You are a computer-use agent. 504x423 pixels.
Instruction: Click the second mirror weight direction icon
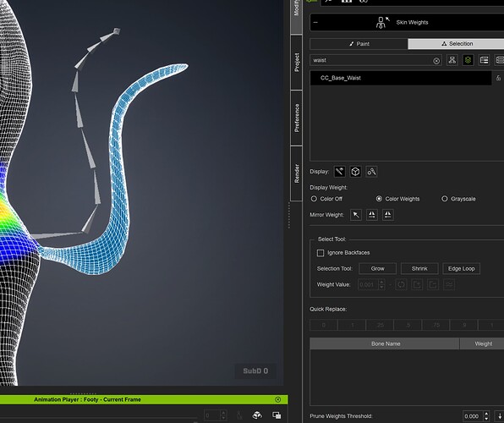click(388, 215)
